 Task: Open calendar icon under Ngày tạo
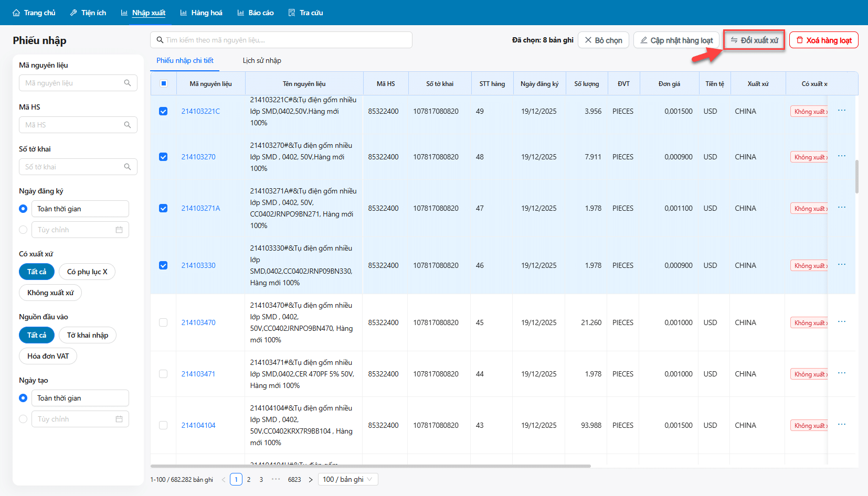coord(119,419)
